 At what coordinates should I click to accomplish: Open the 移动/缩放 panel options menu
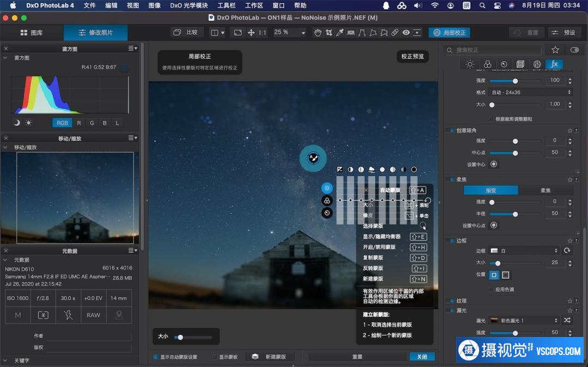click(x=132, y=138)
